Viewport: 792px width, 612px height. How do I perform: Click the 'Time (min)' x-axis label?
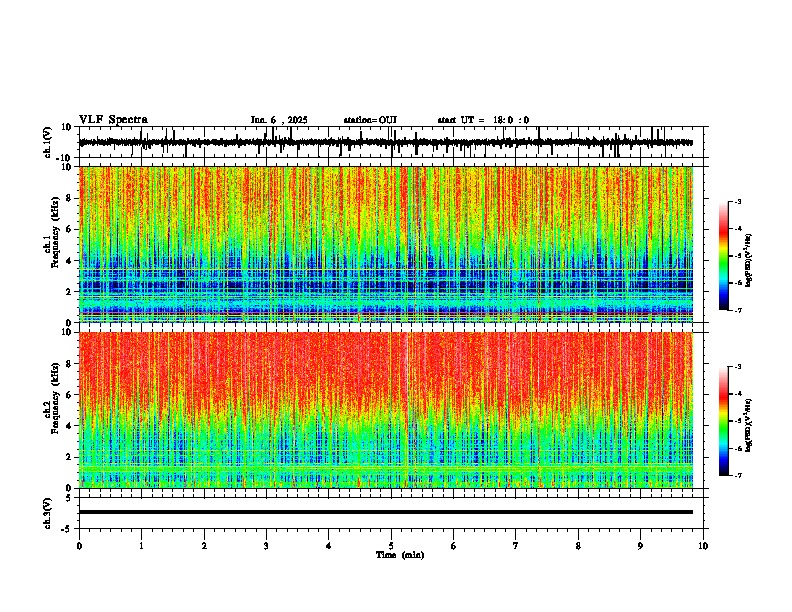tap(400, 555)
